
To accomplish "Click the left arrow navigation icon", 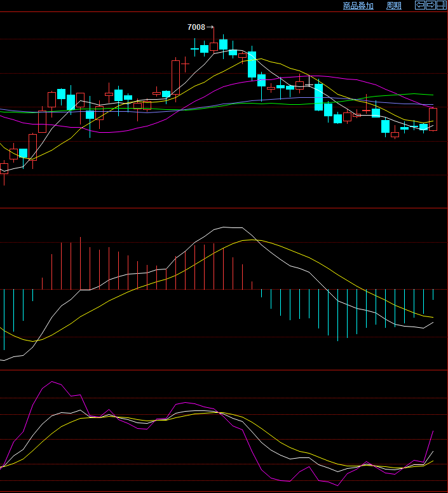I will point(420,5).
